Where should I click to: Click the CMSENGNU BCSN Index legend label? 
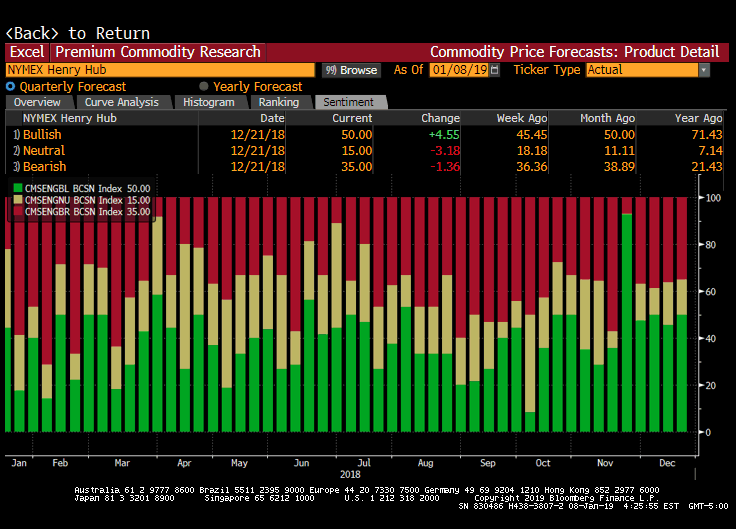(x=74, y=200)
